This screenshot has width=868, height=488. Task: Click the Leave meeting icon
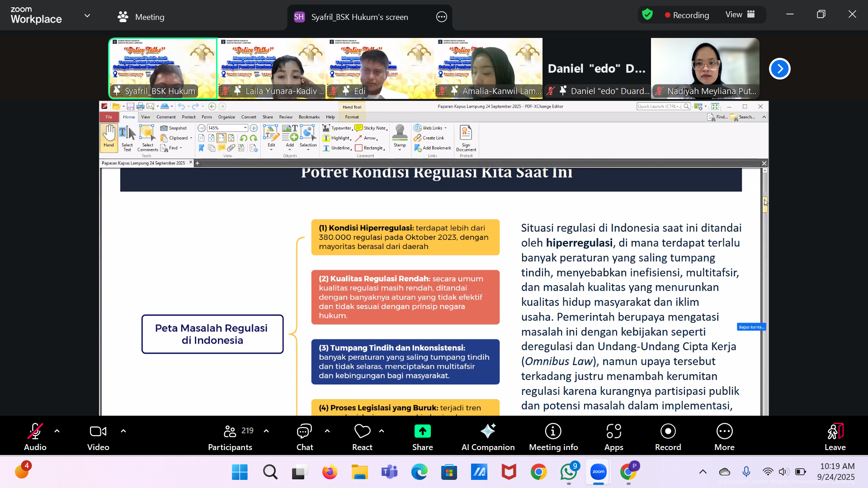tap(835, 432)
